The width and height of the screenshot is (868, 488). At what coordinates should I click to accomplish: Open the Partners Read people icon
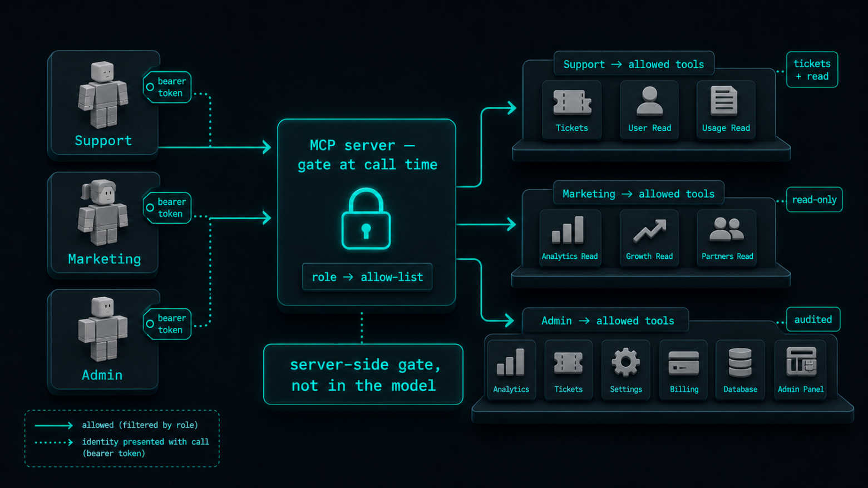(727, 229)
